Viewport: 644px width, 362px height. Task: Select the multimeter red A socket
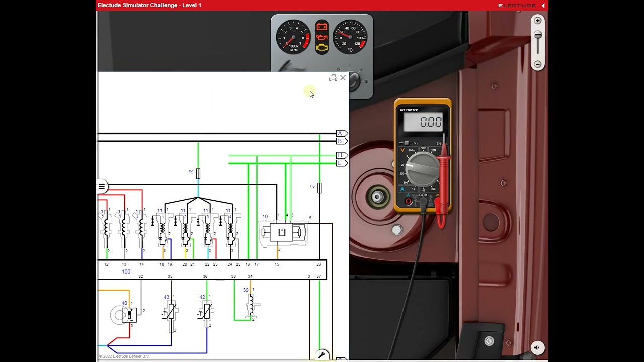(409, 201)
